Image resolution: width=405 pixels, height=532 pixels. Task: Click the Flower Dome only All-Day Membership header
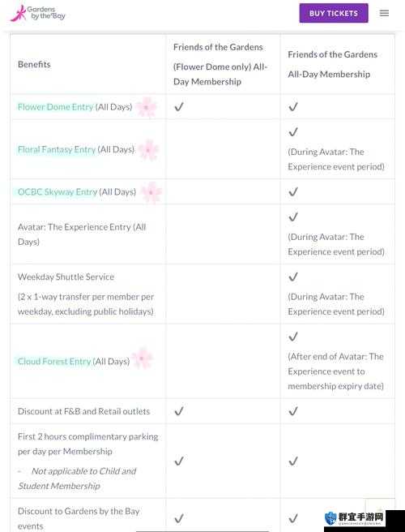pos(220,64)
